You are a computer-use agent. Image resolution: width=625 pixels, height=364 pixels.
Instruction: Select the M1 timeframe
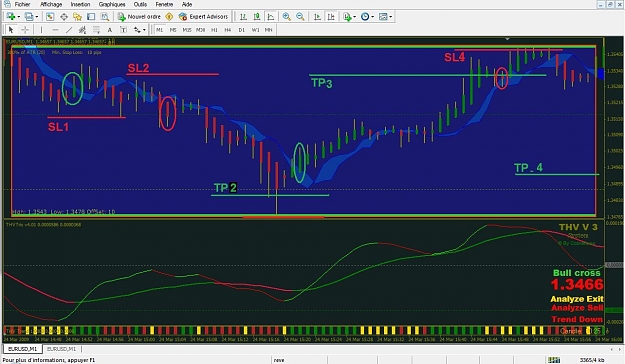click(159, 30)
